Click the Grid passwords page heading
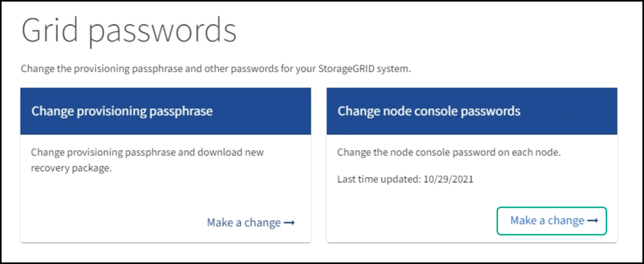This screenshot has width=644, height=264. (128, 30)
